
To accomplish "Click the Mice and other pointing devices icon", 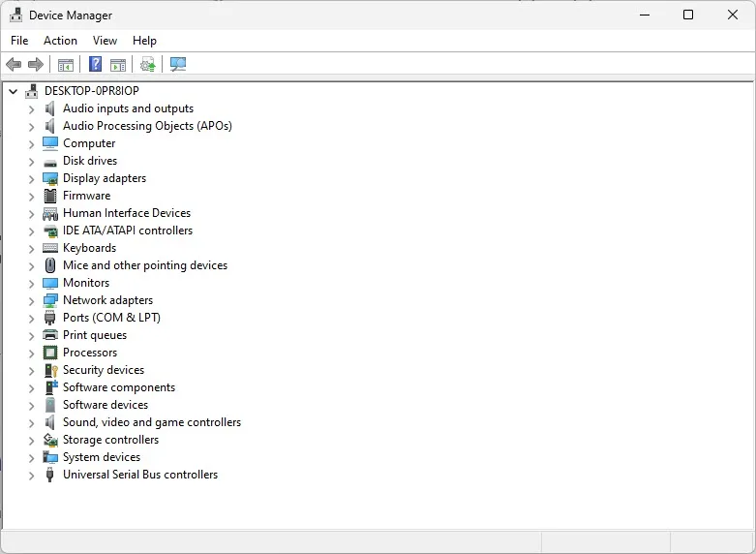I will coord(50,265).
